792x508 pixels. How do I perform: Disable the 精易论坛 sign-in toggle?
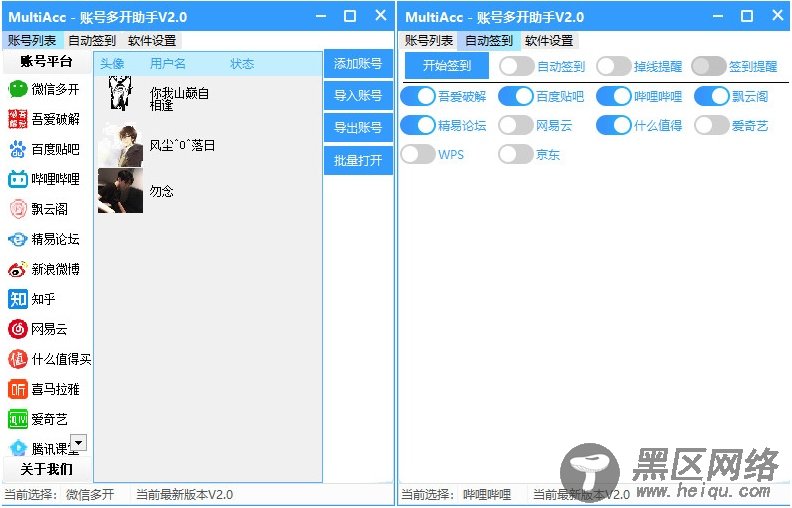coord(418,125)
